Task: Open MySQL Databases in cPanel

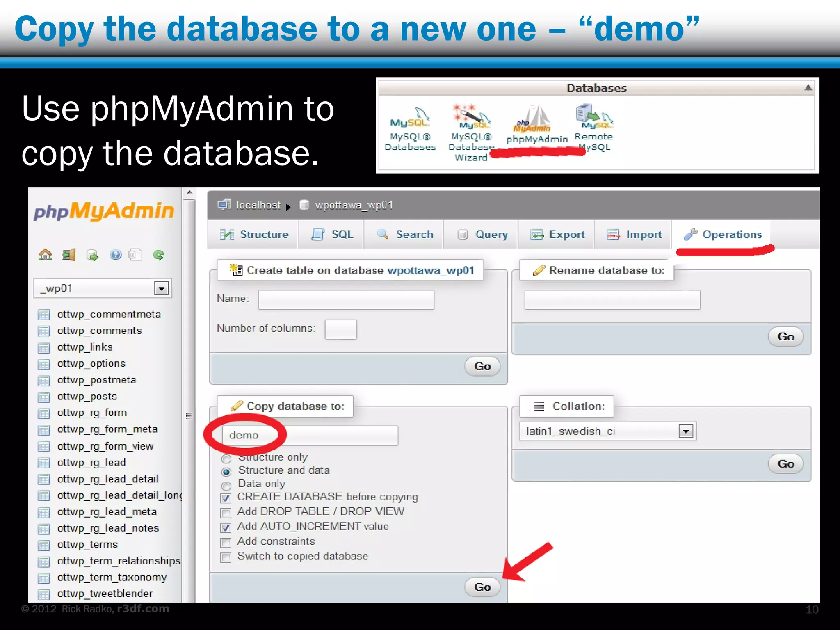Action: click(x=410, y=129)
